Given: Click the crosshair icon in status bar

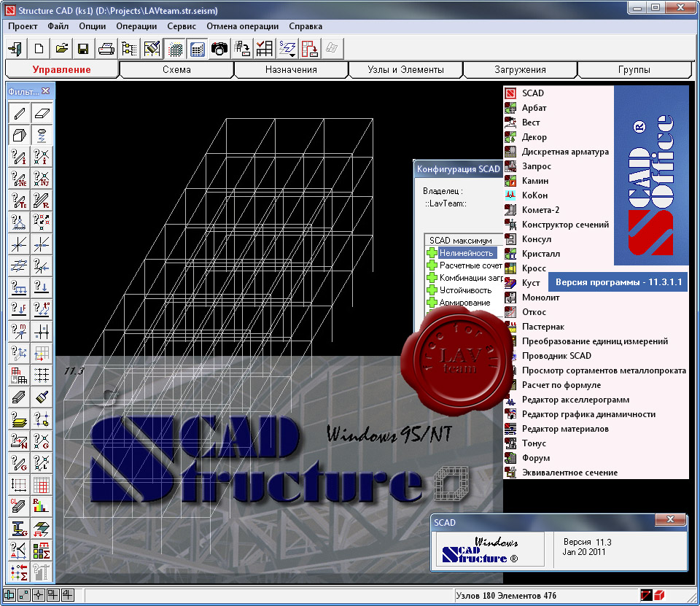Looking at the screenshot, I should pos(39,595).
